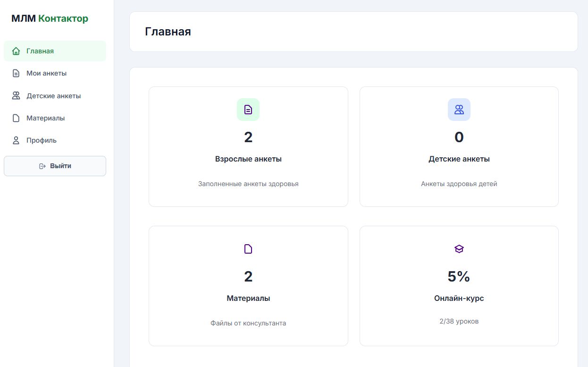Click the green document icon in Взрослые анкеты card

coord(248,110)
